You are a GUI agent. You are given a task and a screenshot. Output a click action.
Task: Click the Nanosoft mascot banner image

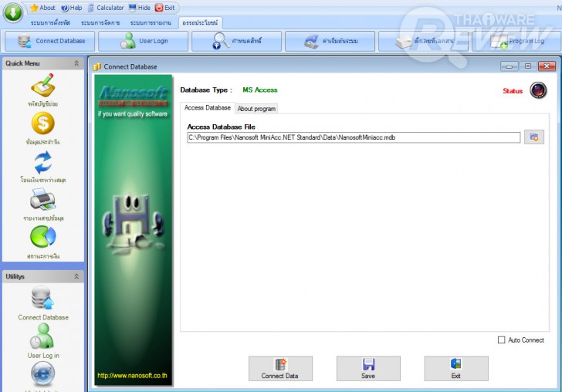134,230
